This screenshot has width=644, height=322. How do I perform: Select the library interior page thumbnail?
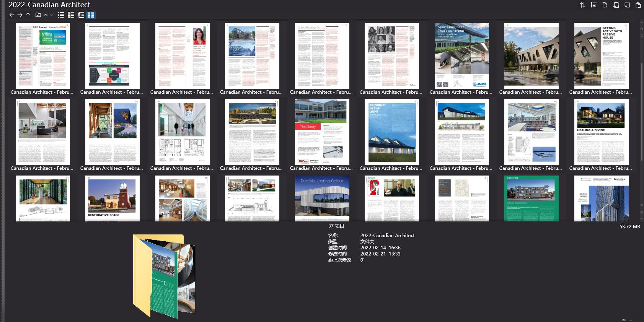pyautogui.click(x=531, y=132)
